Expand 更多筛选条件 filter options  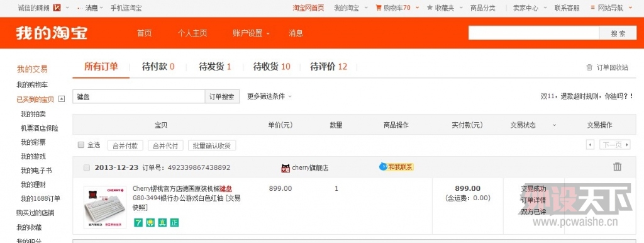click(269, 96)
